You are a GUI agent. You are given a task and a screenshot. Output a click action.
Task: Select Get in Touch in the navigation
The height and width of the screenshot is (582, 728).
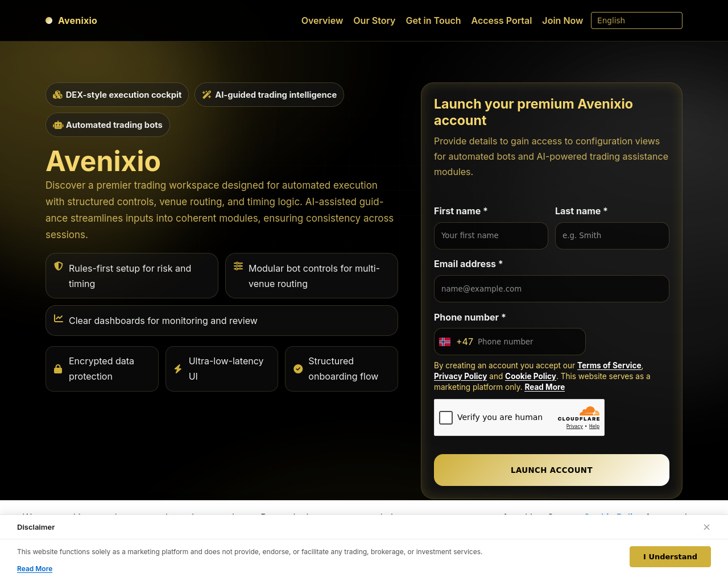click(433, 20)
